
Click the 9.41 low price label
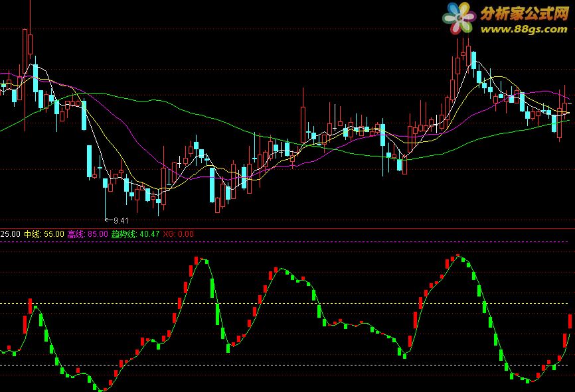pos(121,221)
